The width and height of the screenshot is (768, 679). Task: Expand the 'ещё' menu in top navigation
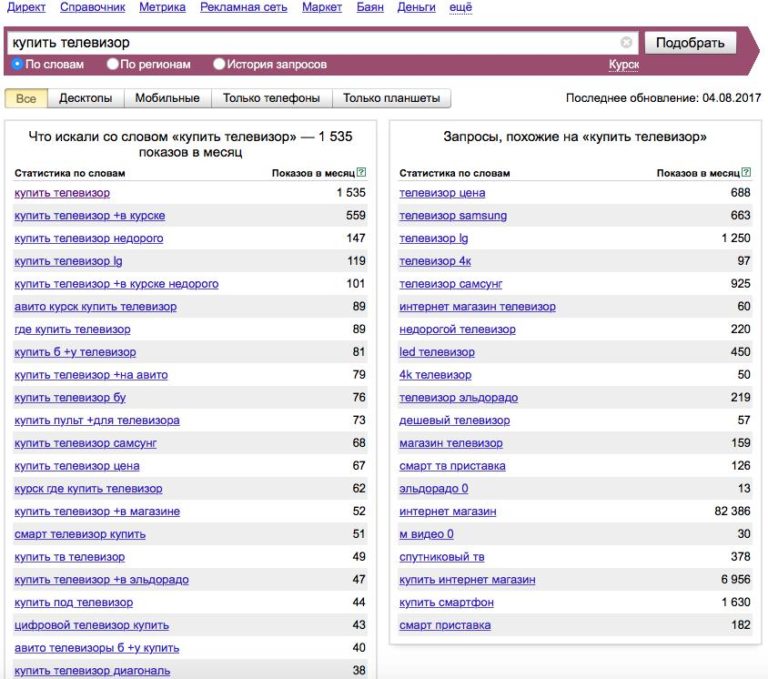click(460, 7)
